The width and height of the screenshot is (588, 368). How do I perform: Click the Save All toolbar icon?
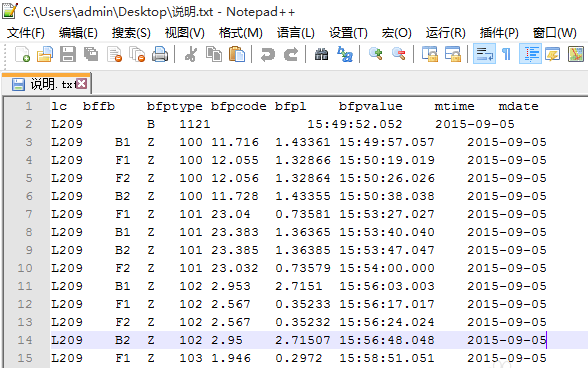91,54
